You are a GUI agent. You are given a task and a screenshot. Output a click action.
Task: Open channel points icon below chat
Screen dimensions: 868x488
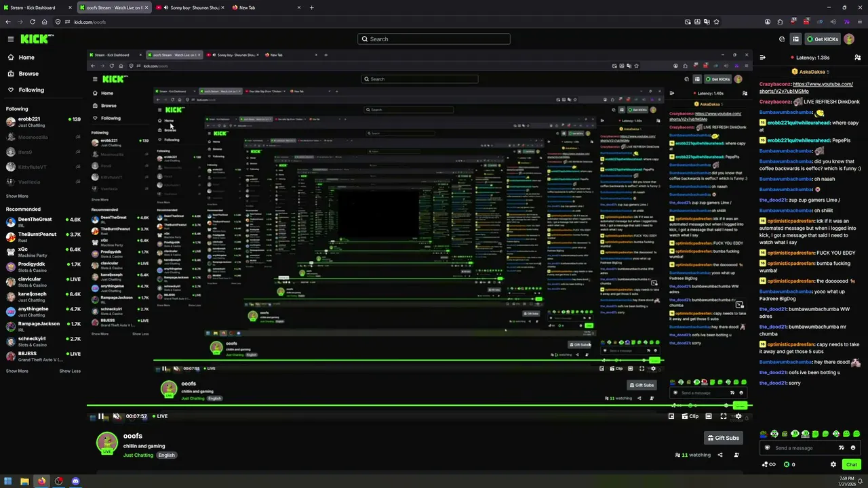(769, 464)
